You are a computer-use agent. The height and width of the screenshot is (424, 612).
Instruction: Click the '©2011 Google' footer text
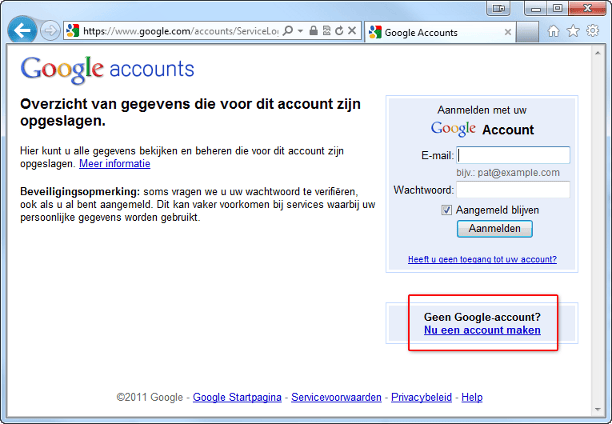150,397
